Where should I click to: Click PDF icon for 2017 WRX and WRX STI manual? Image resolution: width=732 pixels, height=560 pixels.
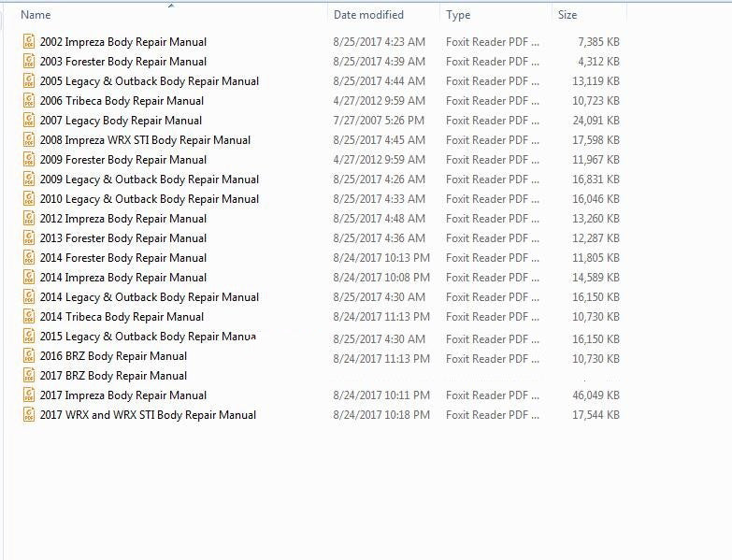30,415
